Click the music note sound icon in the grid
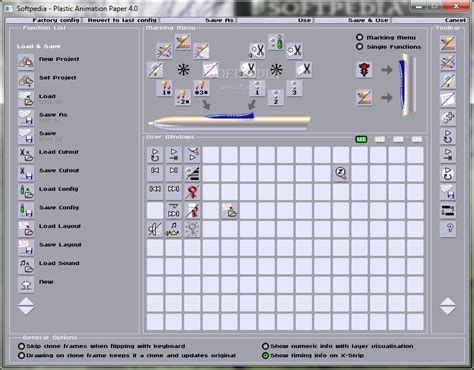The image size is (474, 370). (174, 229)
